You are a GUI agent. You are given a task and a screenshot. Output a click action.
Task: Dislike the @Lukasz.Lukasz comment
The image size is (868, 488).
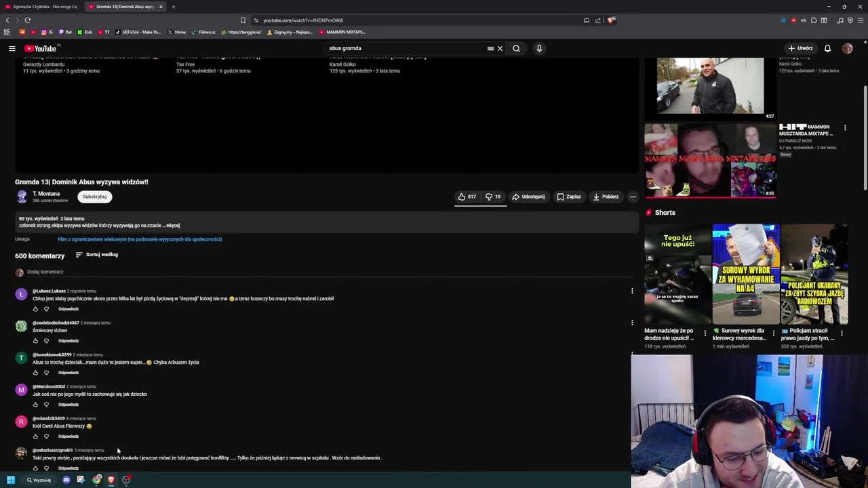coord(46,309)
